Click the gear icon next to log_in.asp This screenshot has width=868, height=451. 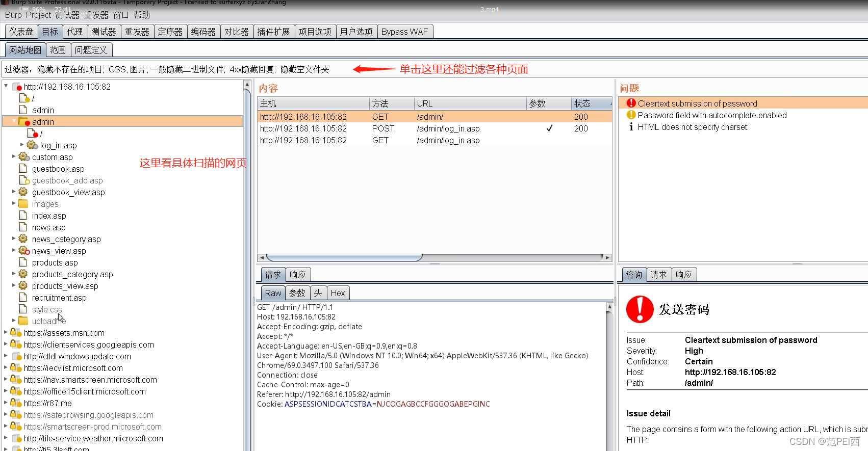[32, 145]
